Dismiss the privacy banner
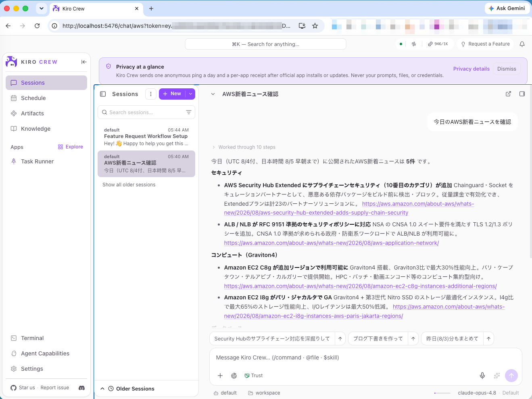This screenshot has height=399, width=532. (x=507, y=69)
